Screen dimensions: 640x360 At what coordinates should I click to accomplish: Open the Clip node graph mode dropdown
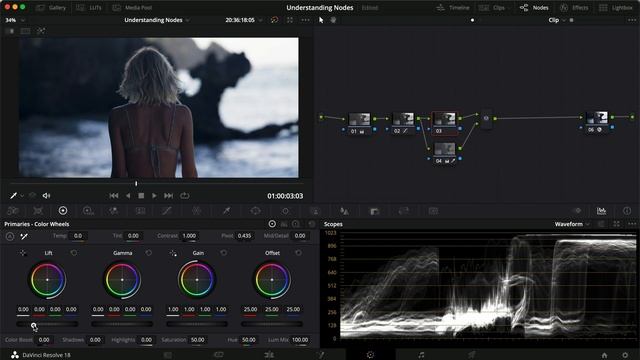(557, 20)
